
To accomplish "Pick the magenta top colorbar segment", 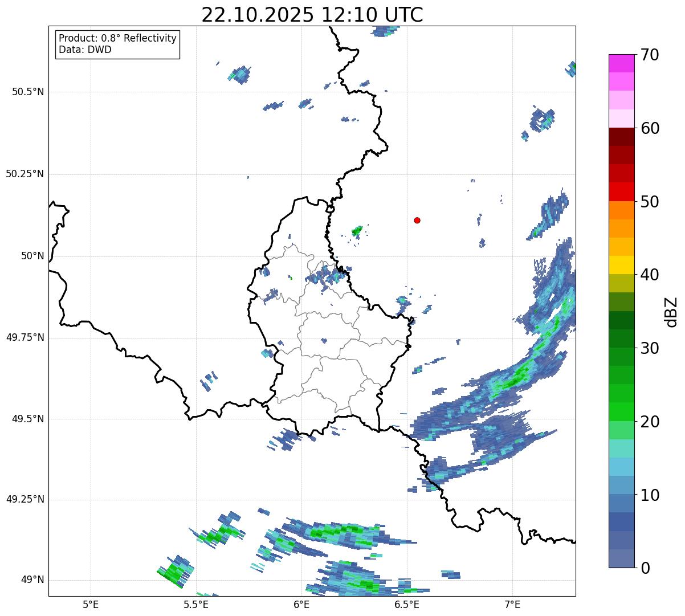I will coord(622,63).
